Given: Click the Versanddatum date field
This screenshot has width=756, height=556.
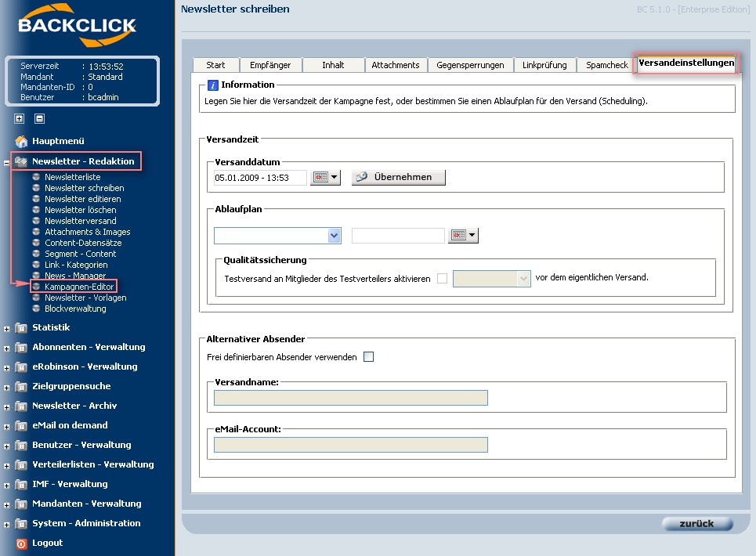Looking at the screenshot, I should tap(260, 178).
